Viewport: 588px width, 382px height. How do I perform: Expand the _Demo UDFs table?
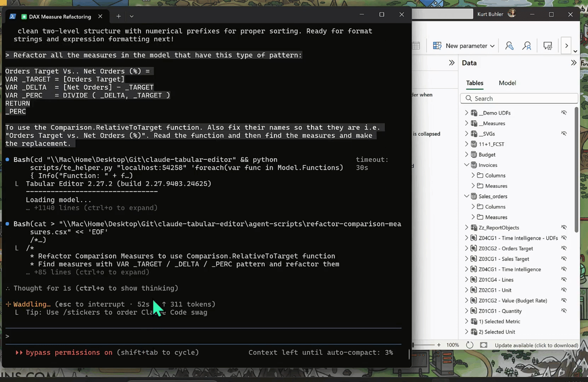coord(466,113)
